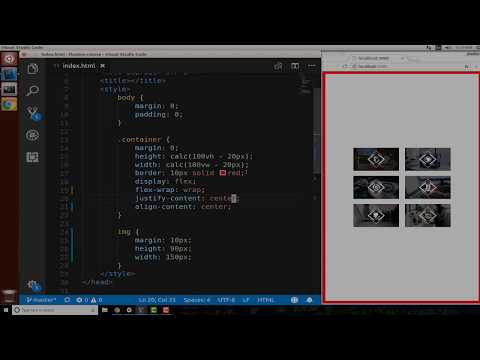Open the Explorer view in the activity bar
The image size is (480, 360).
(33, 69)
